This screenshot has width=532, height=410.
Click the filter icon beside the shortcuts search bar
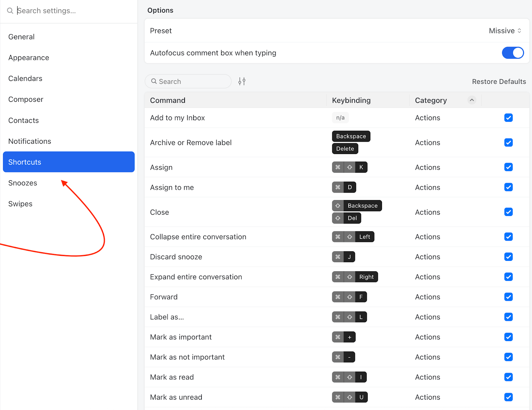click(242, 81)
